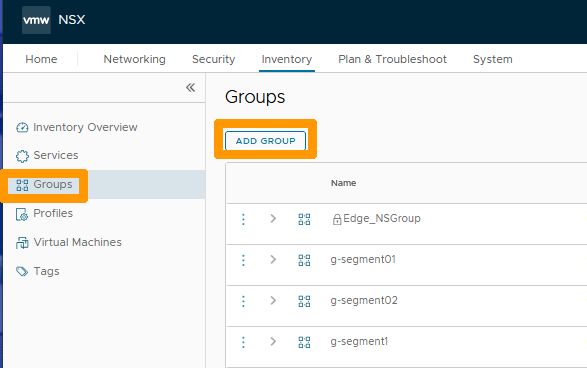Click the group icon beside g-segment1

[304, 342]
